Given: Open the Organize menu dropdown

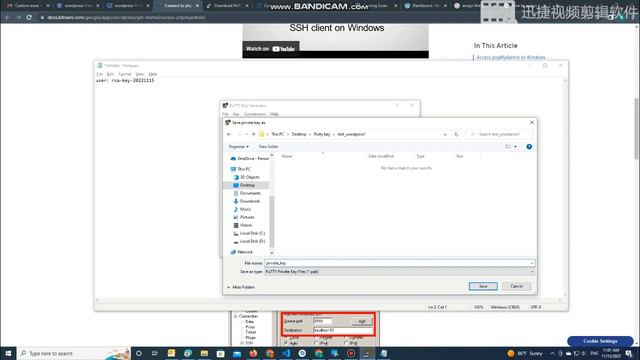Looking at the screenshot, I should pyautogui.click(x=238, y=147).
